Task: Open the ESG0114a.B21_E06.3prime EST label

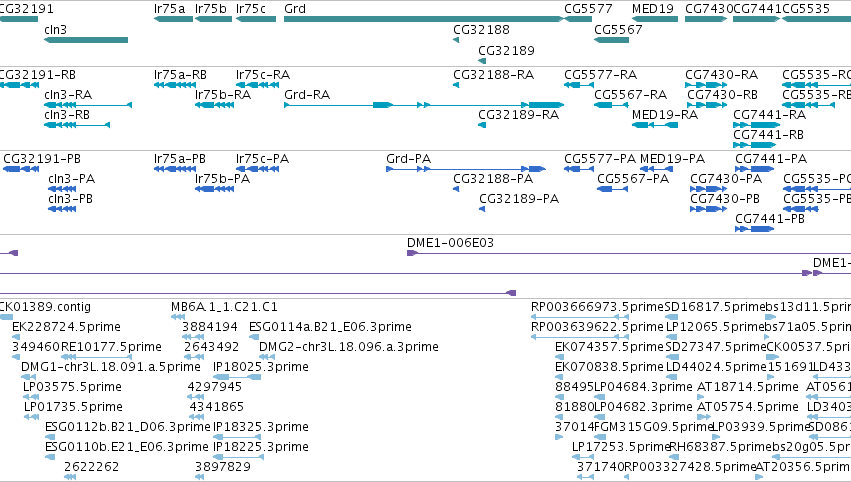Action: point(330,327)
